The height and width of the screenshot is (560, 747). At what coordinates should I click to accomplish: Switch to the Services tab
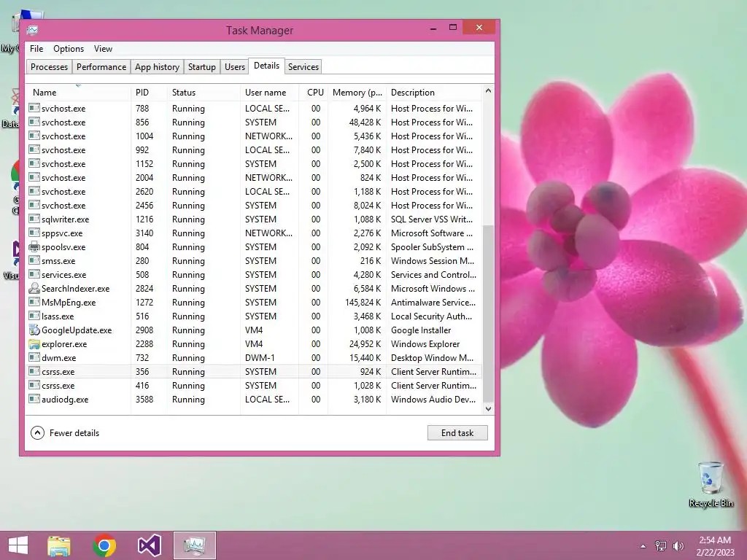point(303,66)
